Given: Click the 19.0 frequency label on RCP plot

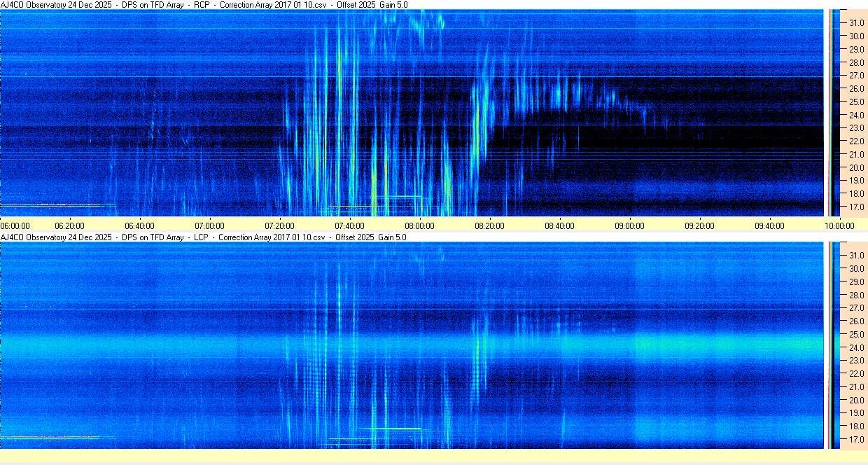Looking at the screenshot, I should [x=857, y=181].
